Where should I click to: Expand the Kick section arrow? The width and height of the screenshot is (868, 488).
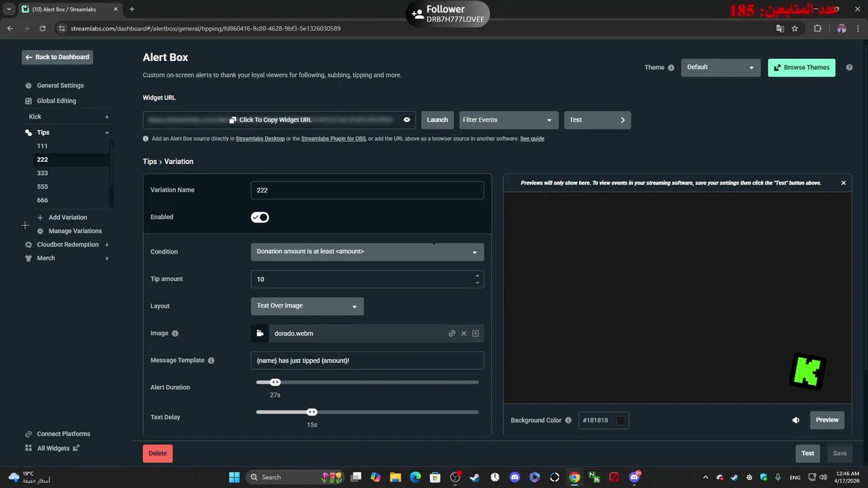click(106, 117)
